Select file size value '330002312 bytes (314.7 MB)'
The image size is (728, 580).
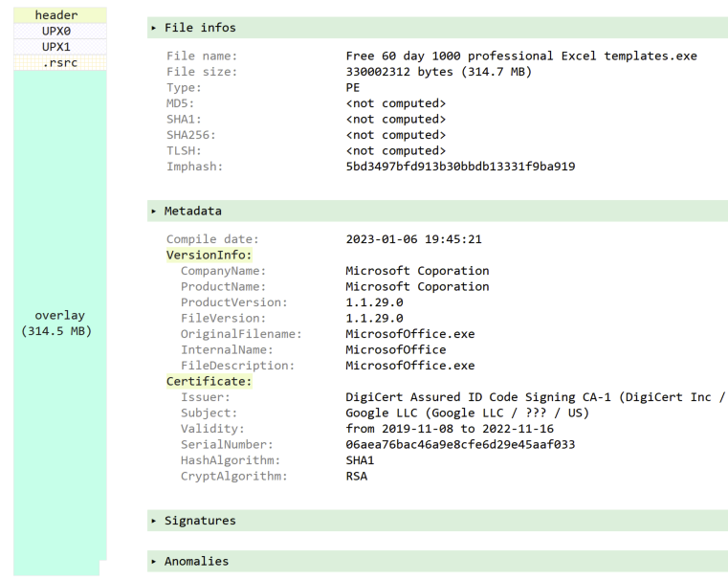[439, 72]
